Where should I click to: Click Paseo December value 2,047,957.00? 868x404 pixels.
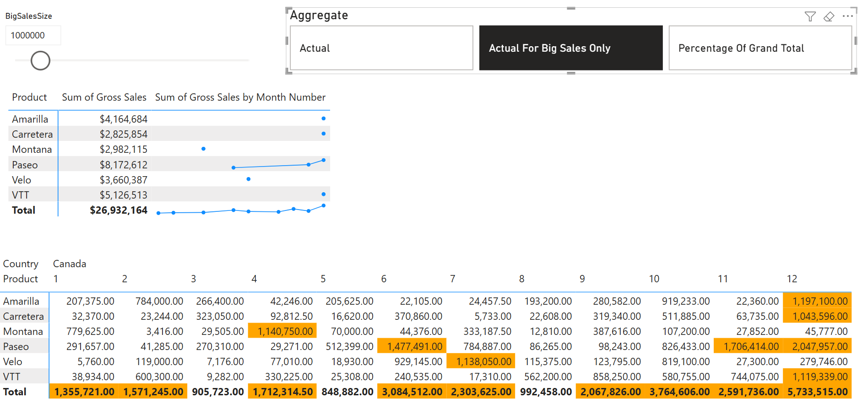(x=817, y=346)
